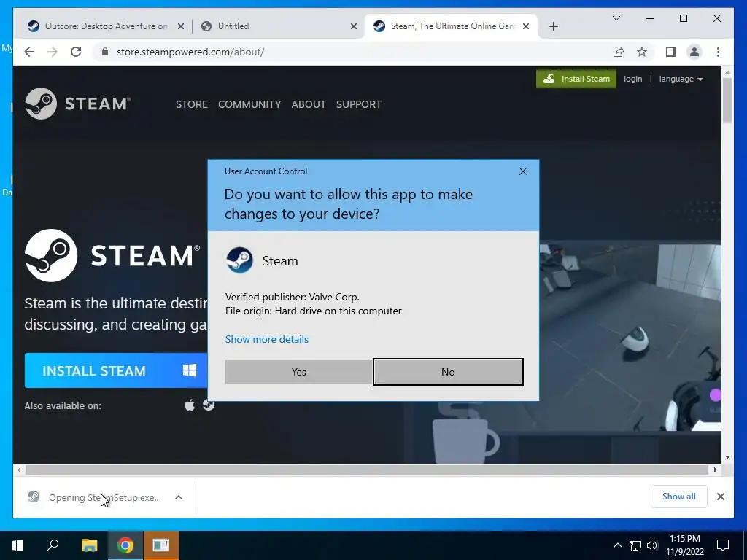Bookmark this page with star icon
The image size is (747, 560).
(x=642, y=52)
